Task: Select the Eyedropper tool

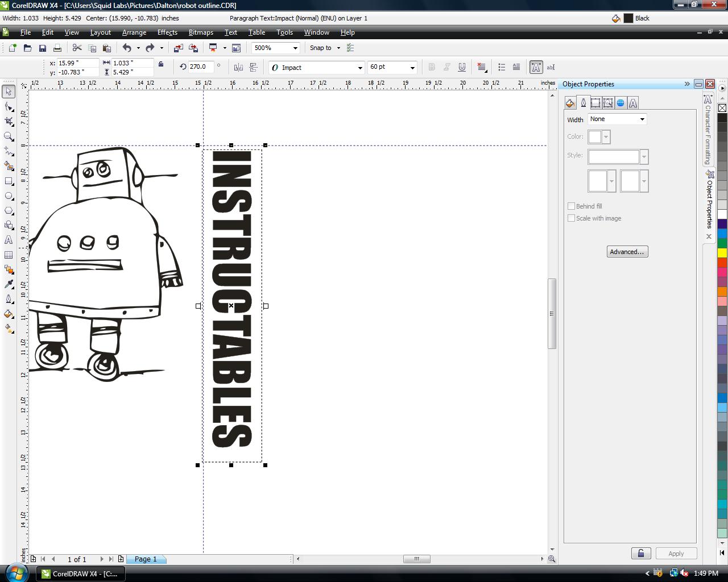Action: 9,284
